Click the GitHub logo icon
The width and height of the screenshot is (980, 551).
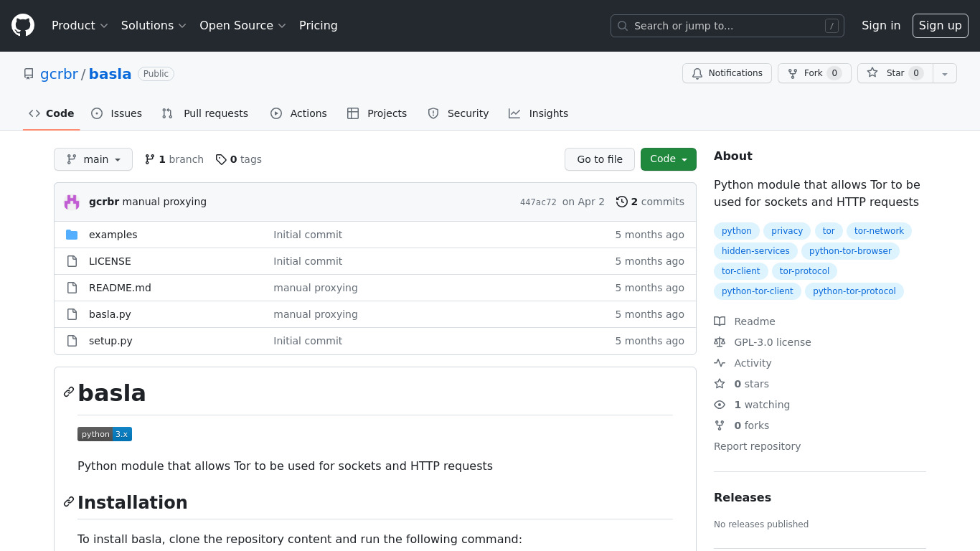coord(23,25)
